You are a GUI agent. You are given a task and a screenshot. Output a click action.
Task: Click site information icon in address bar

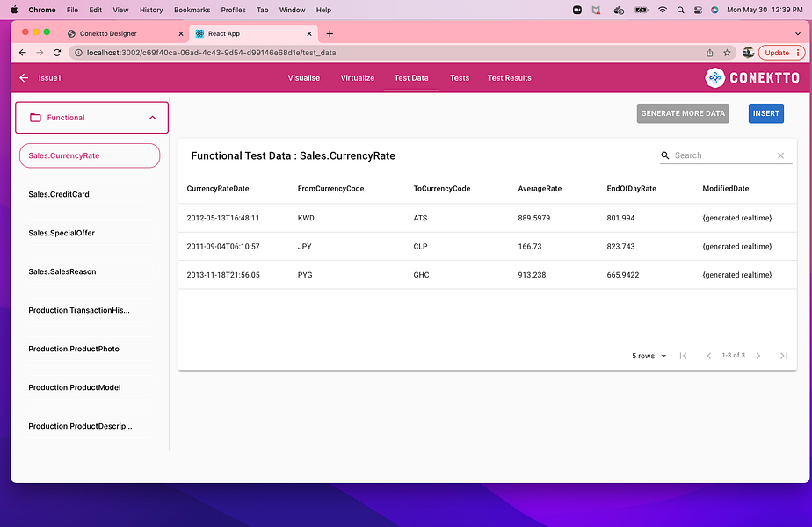coord(78,53)
